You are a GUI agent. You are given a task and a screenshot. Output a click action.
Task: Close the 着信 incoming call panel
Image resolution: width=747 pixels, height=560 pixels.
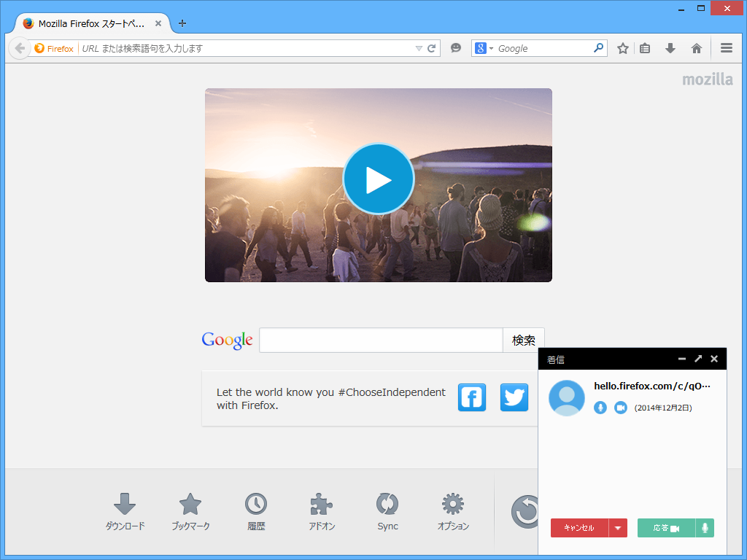tap(714, 359)
